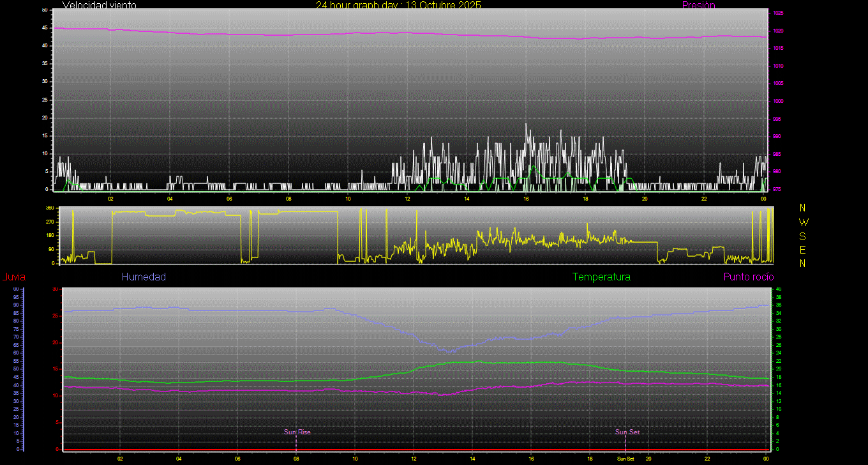Click the green 40 on temperature axis
This screenshot has width=868, height=465.
click(x=778, y=289)
